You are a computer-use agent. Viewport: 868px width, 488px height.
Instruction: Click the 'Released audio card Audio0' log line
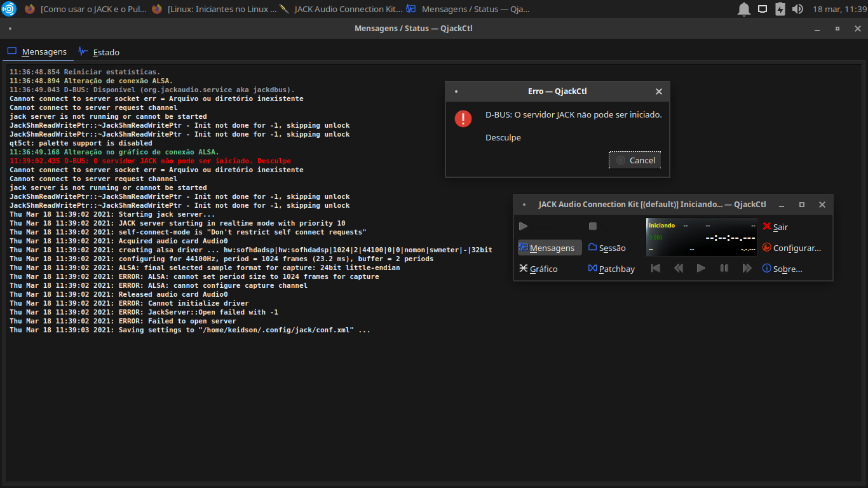(x=119, y=294)
